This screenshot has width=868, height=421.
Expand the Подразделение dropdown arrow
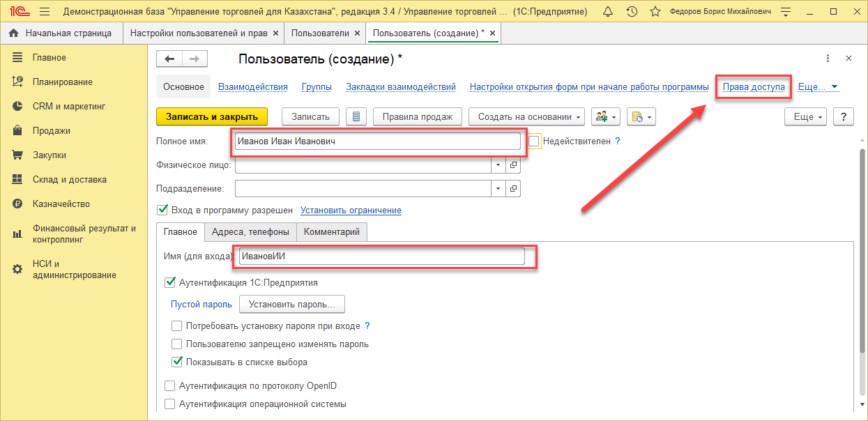pos(498,189)
